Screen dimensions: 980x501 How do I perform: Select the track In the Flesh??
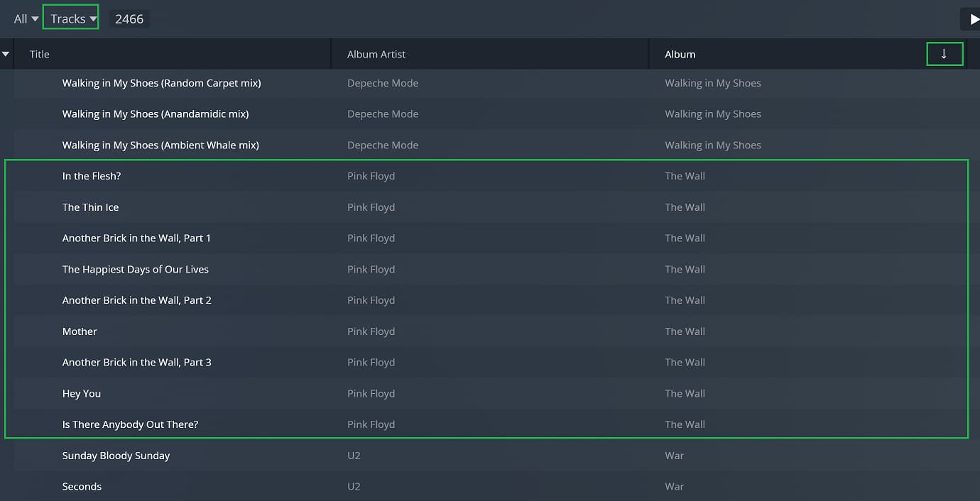click(x=92, y=176)
